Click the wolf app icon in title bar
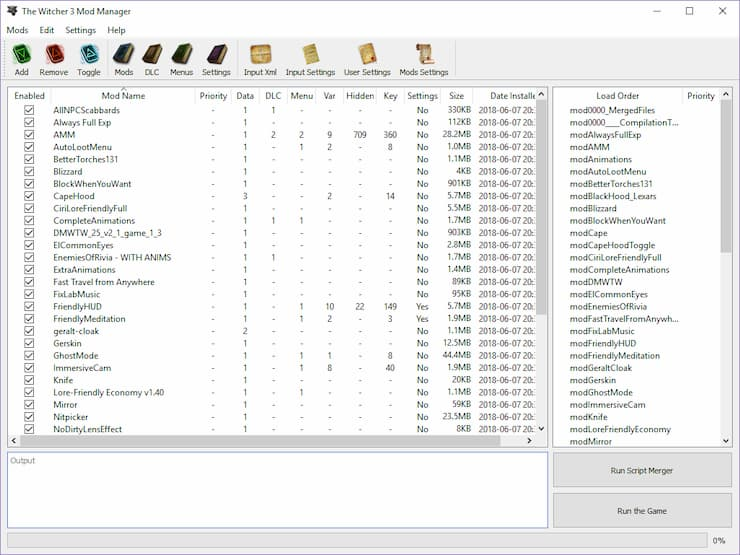Viewport: 740px width, 555px height. pyautogui.click(x=12, y=11)
